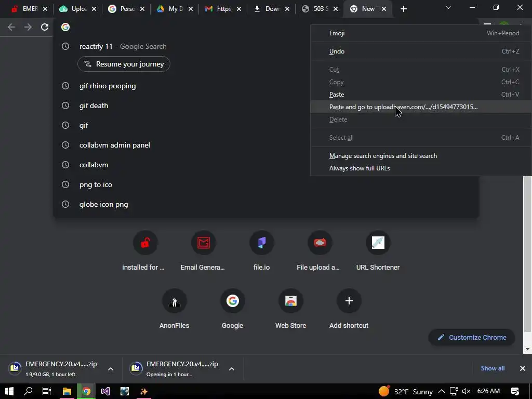Click the browser back arrow
This screenshot has height=399, width=532.
pyautogui.click(x=11, y=27)
